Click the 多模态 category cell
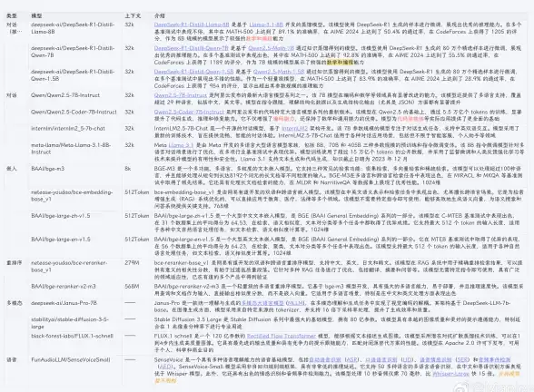The image size is (534, 392). [15, 303]
